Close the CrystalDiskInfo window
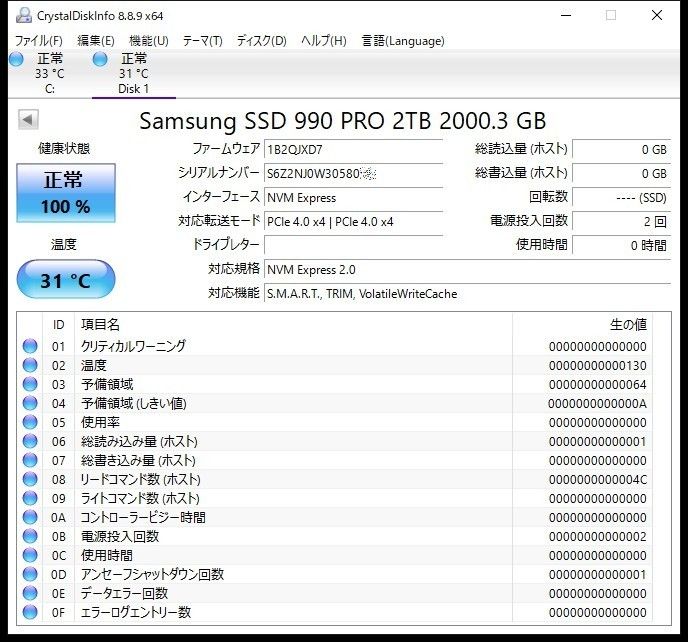The height and width of the screenshot is (642, 688). (x=657, y=15)
